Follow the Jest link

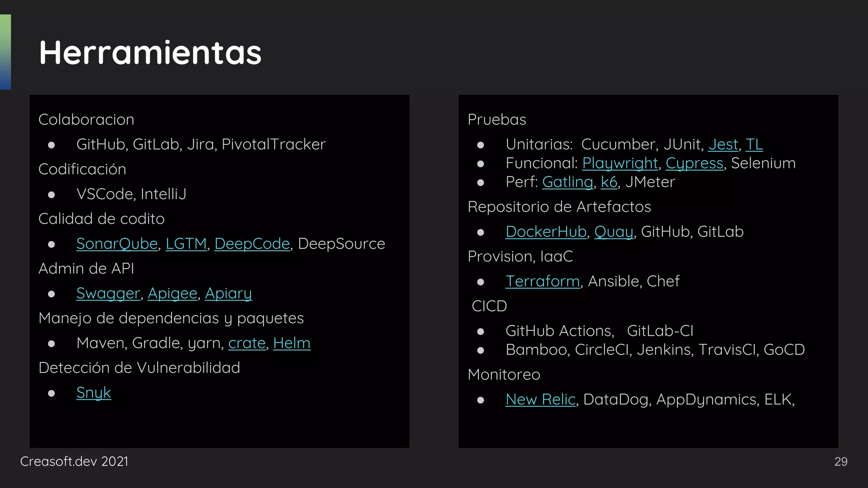click(723, 144)
